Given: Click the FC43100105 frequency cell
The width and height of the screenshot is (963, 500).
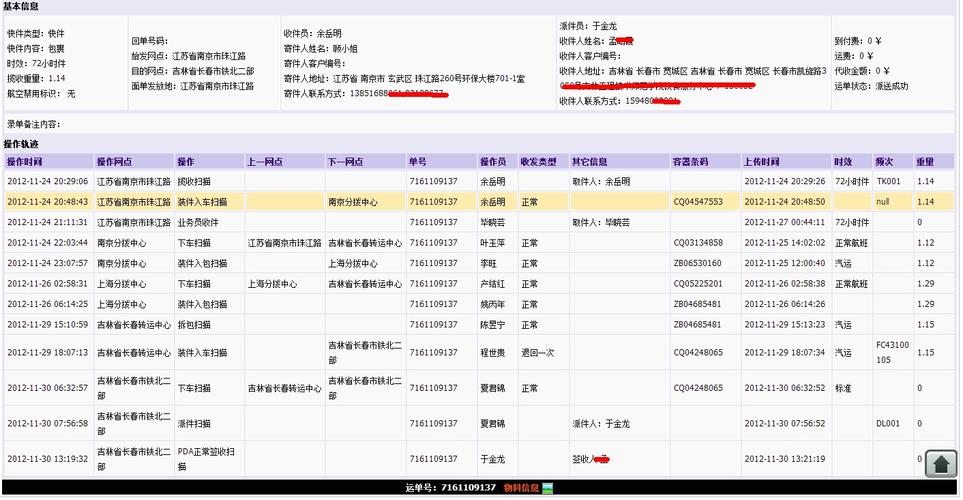Looking at the screenshot, I should (x=892, y=353).
